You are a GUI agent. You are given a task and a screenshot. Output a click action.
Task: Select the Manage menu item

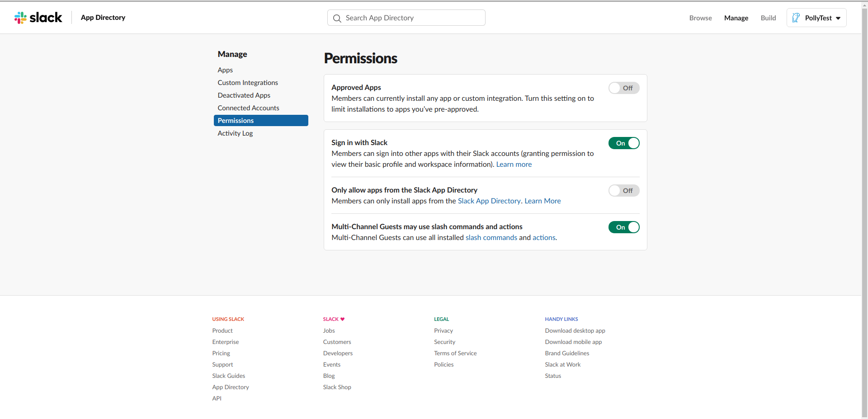[x=736, y=18]
